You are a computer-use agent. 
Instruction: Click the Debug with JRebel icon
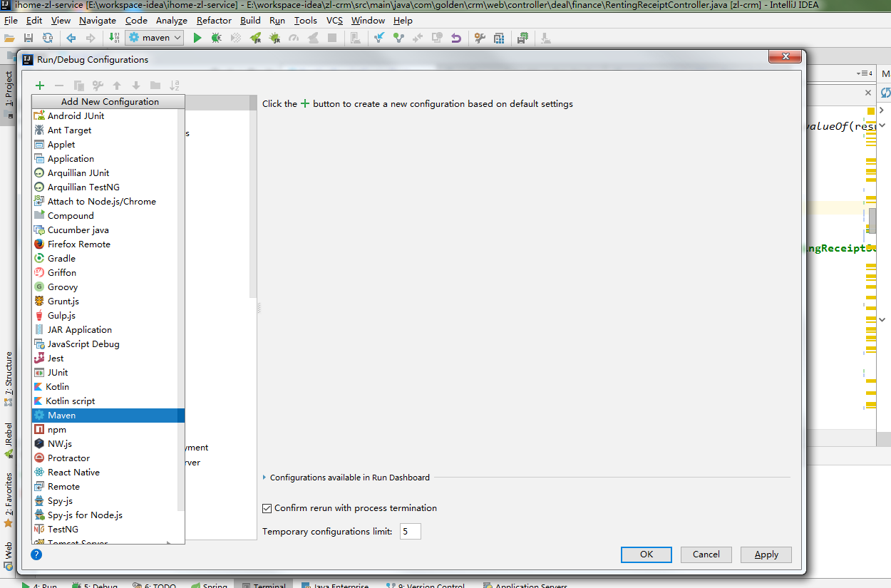(x=274, y=38)
